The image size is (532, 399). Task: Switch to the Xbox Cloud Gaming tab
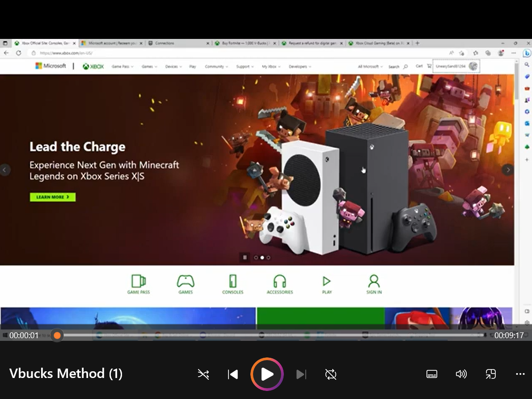tap(379, 43)
